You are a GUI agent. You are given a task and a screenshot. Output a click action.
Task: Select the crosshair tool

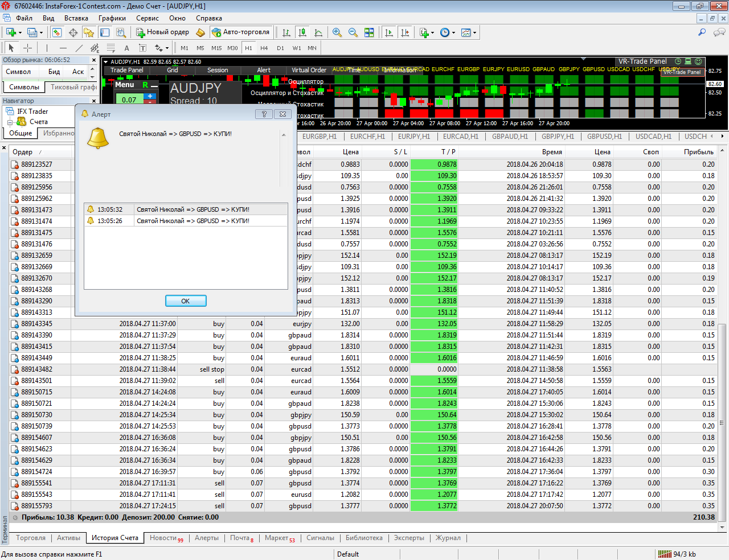point(27,48)
